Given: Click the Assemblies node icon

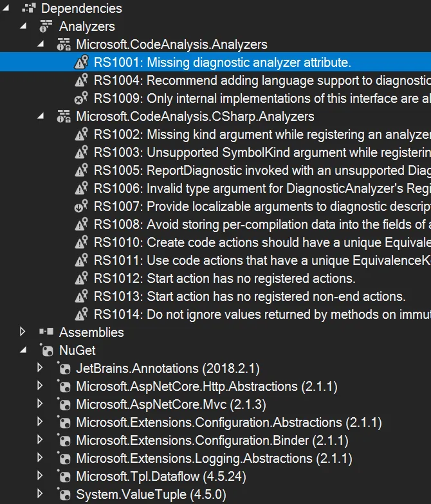Looking at the screenshot, I should click(45, 332).
